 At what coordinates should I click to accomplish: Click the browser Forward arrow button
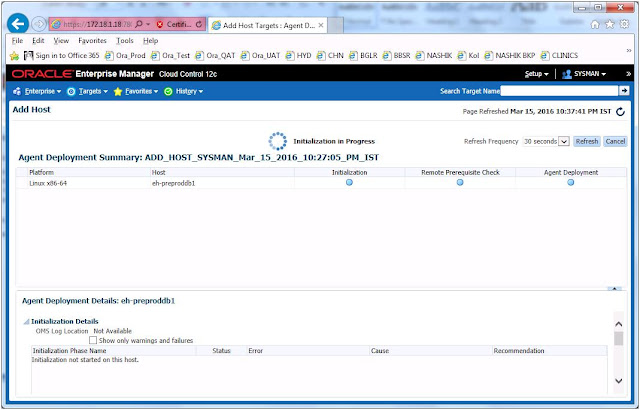(38, 24)
